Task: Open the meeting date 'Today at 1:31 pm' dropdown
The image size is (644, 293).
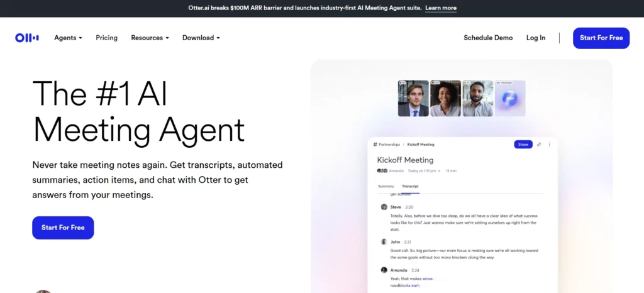Action: (424, 171)
